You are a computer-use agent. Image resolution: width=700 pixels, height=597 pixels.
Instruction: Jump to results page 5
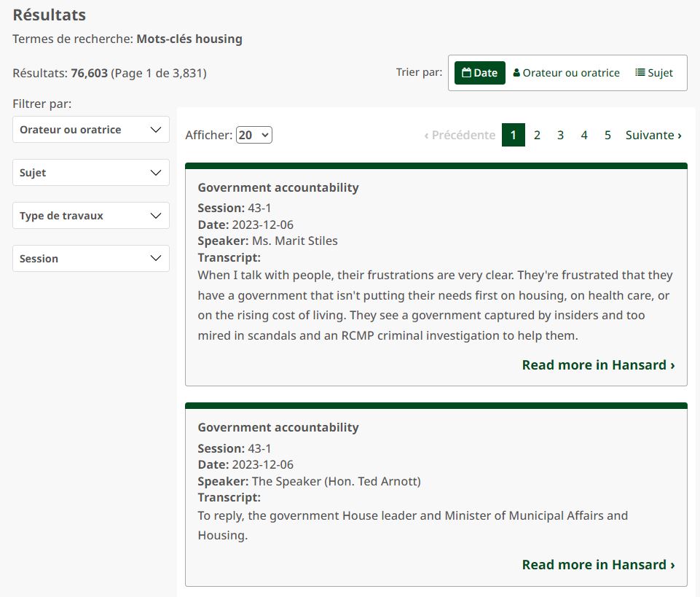click(x=607, y=135)
